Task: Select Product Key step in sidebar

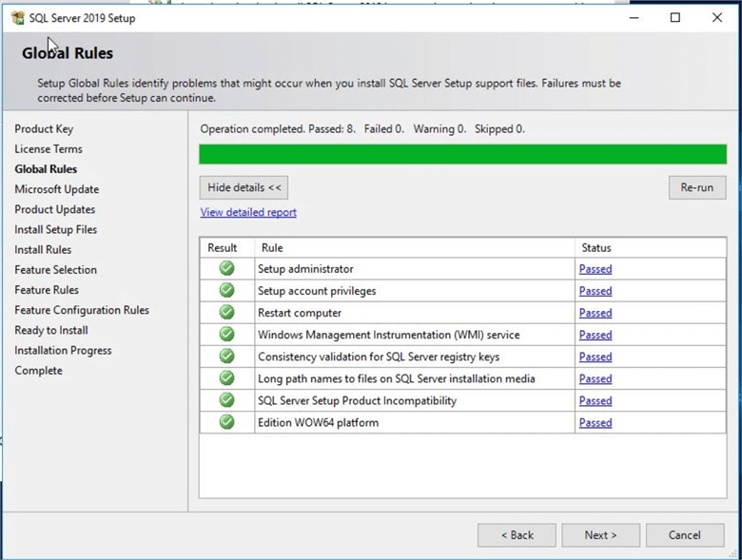Action: click(44, 129)
